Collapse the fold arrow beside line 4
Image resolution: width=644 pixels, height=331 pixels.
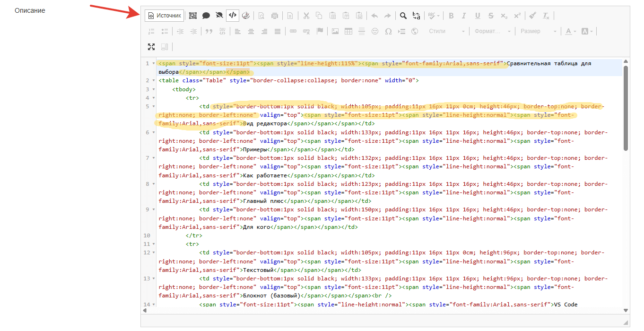click(154, 98)
